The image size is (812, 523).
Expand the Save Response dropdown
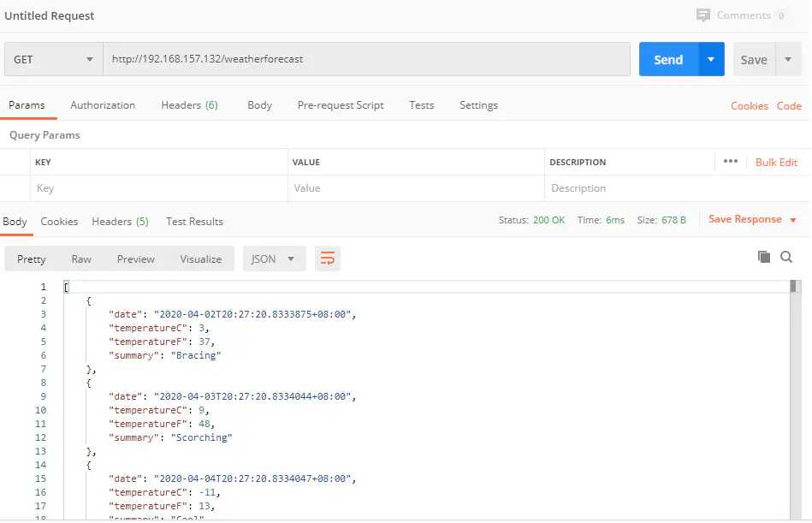(793, 220)
